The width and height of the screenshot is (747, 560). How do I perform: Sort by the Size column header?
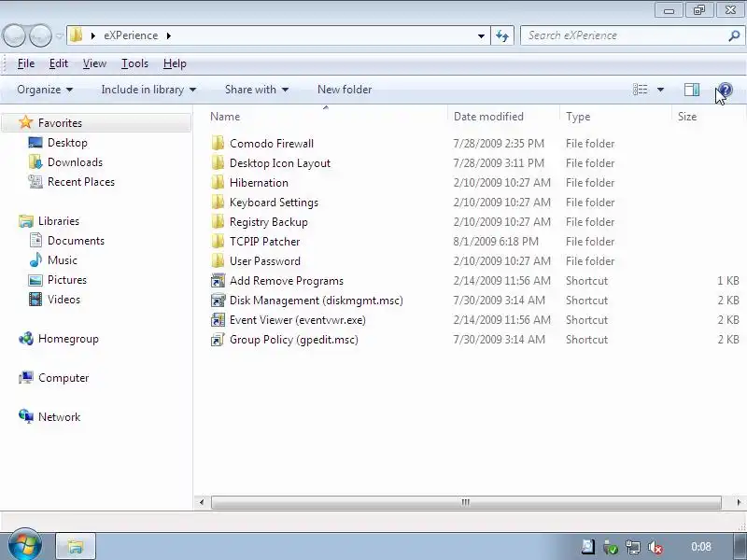tap(707, 117)
